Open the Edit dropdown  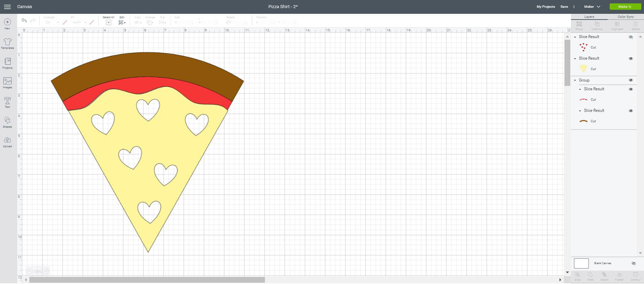coord(122,23)
